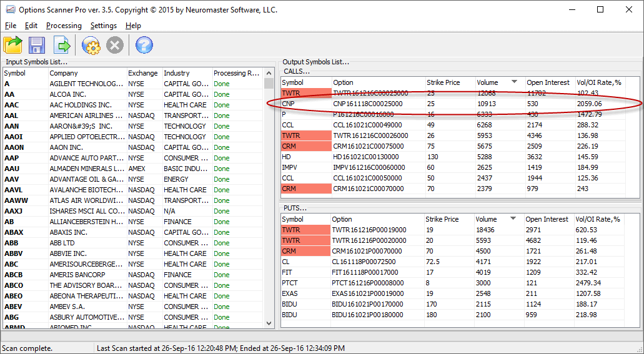Sort input list by Company column
This screenshot has width=644, height=354.
87,73
